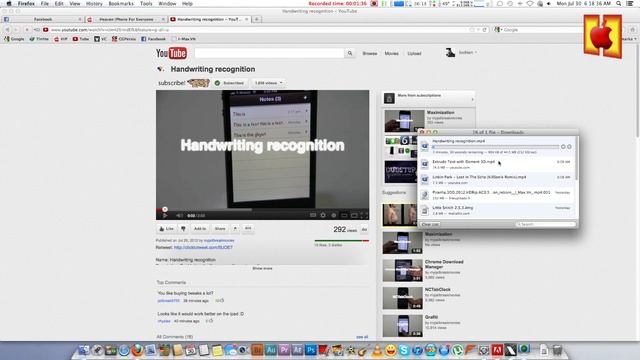Open Spotlight search in the menu bar
Screen dimensions: 640x360
(x=619, y=4)
